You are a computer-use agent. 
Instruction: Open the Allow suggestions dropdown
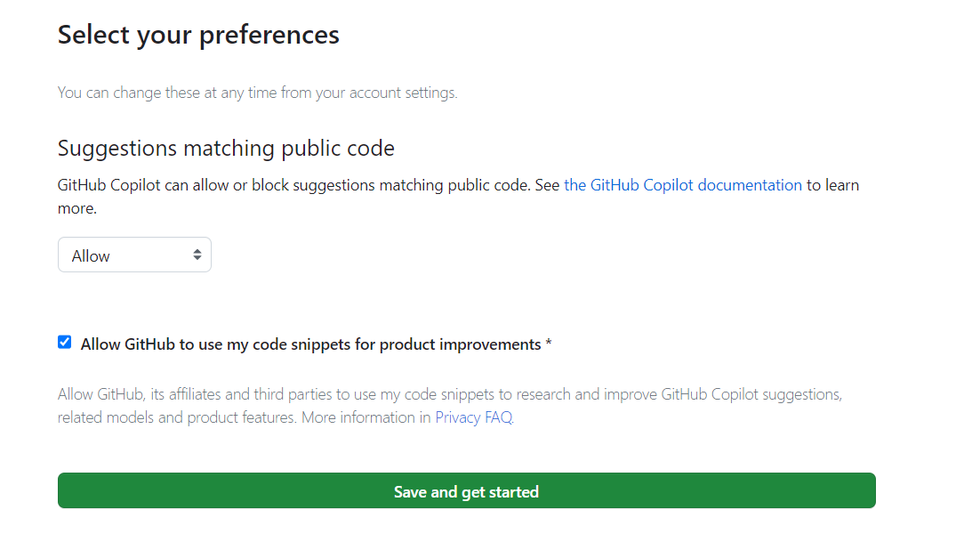pyautogui.click(x=134, y=255)
